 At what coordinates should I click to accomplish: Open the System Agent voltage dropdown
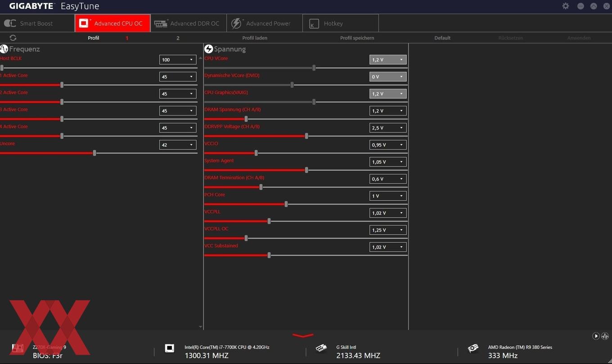coord(388,162)
